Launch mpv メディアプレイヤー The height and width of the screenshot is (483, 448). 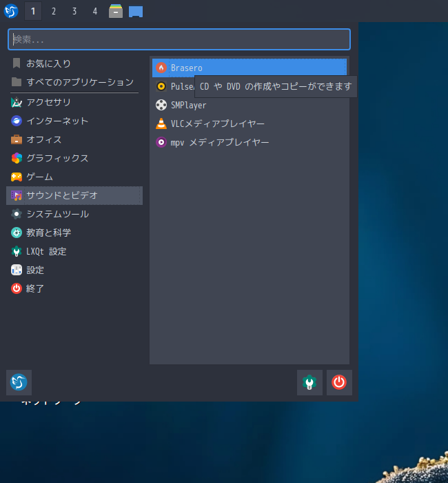[x=250, y=142]
